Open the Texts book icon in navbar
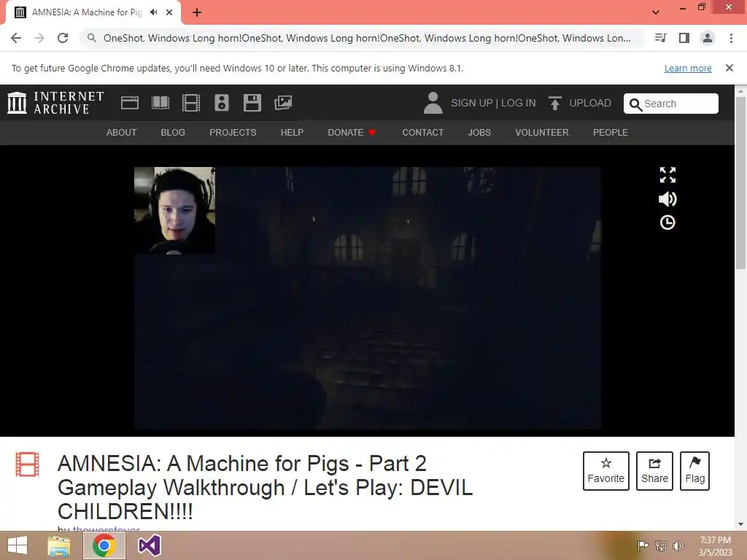This screenshot has height=560, width=747. pos(160,103)
